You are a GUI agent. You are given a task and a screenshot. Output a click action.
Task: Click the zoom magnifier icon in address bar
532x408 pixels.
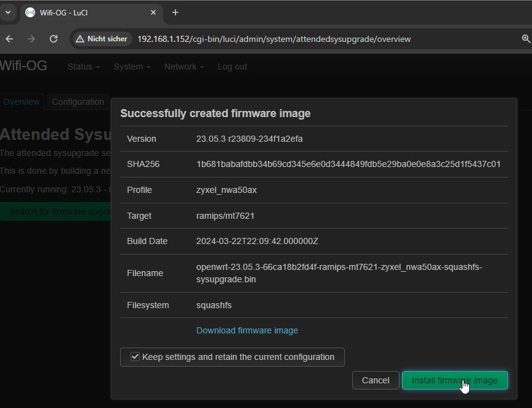[x=526, y=39]
